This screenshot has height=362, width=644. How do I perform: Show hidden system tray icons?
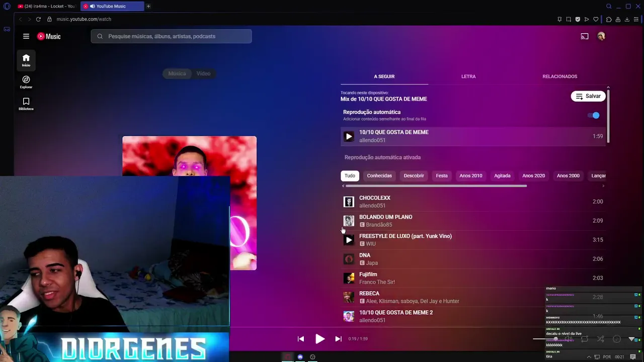point(589,357)
